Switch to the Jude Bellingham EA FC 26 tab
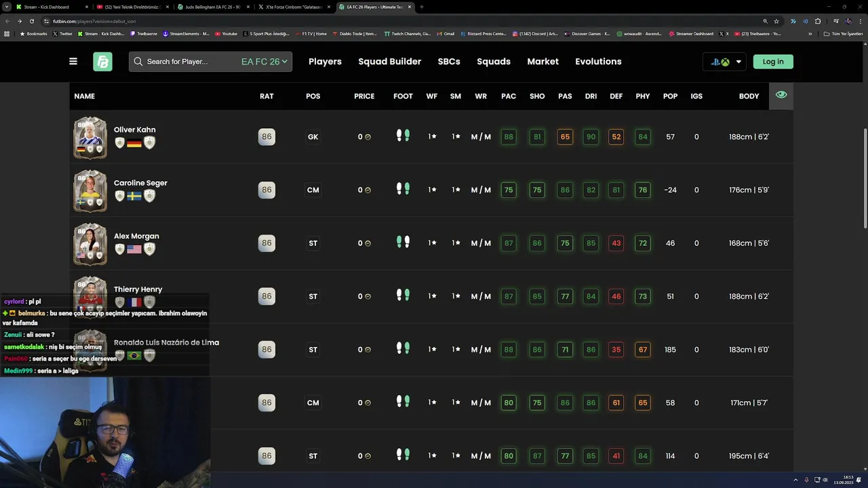The height and width of the screenshot is (488, 868). point(212,7)
